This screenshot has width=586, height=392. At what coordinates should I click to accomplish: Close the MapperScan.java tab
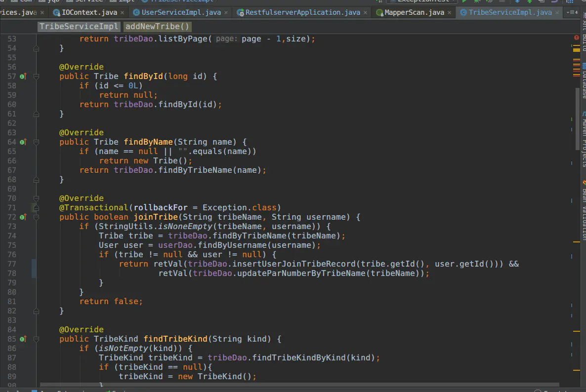pyautogui.click(x=449, y=13)
